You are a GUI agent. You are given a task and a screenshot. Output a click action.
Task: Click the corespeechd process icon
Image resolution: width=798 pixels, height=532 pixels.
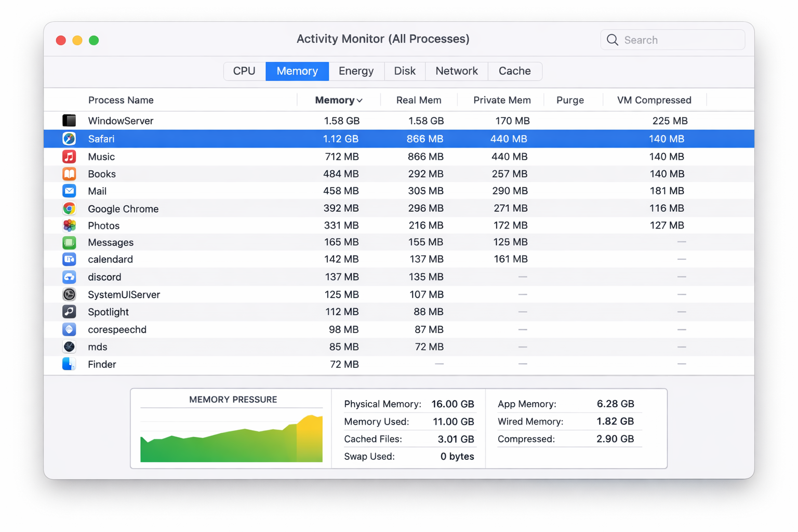(x=69, y=329)
